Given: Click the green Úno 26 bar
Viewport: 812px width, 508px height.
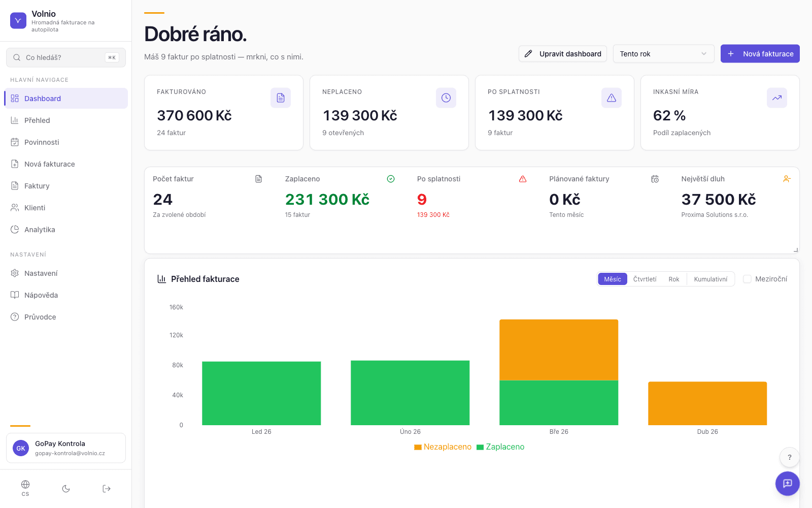Looking at the screenshot, I should click(410, 393).
